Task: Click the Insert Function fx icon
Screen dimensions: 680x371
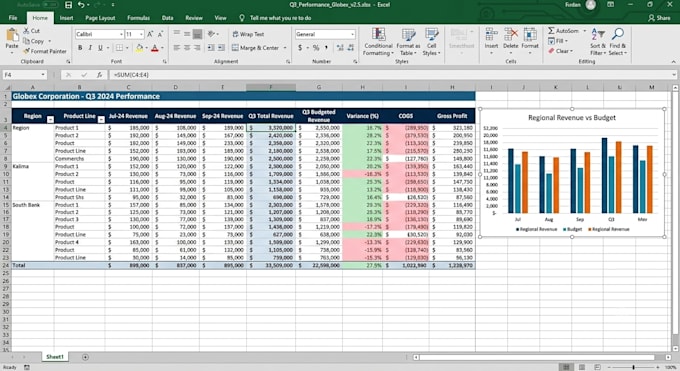Action: (99, 75)
